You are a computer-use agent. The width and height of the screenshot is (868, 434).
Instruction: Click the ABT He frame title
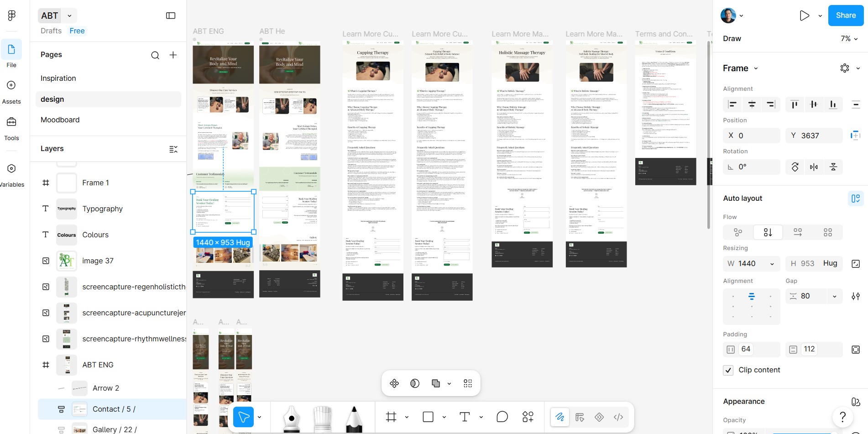(272, 31)
